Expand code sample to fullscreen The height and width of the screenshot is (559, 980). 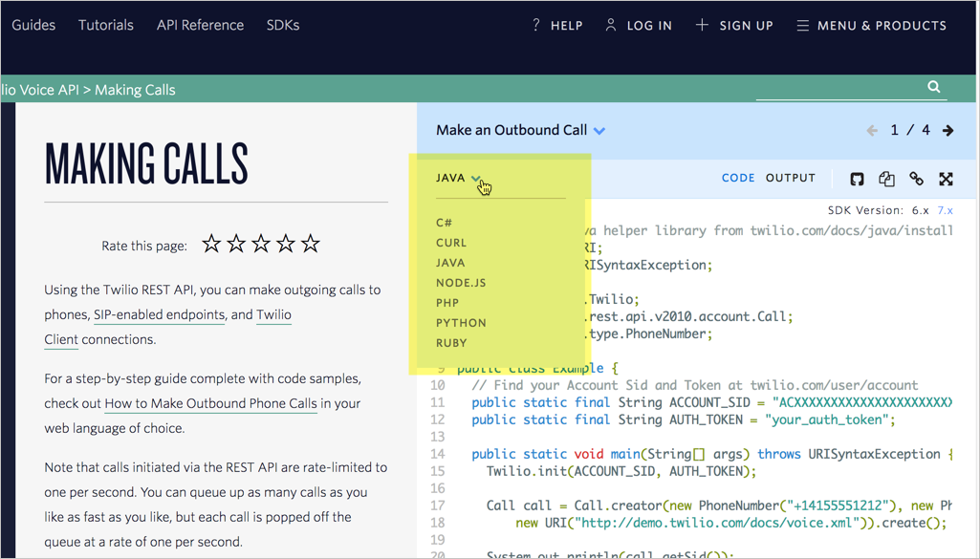pos(946,179)
